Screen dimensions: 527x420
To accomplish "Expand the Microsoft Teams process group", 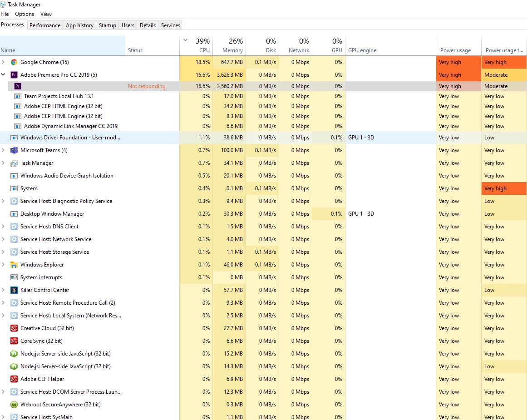I will (3, 150).
